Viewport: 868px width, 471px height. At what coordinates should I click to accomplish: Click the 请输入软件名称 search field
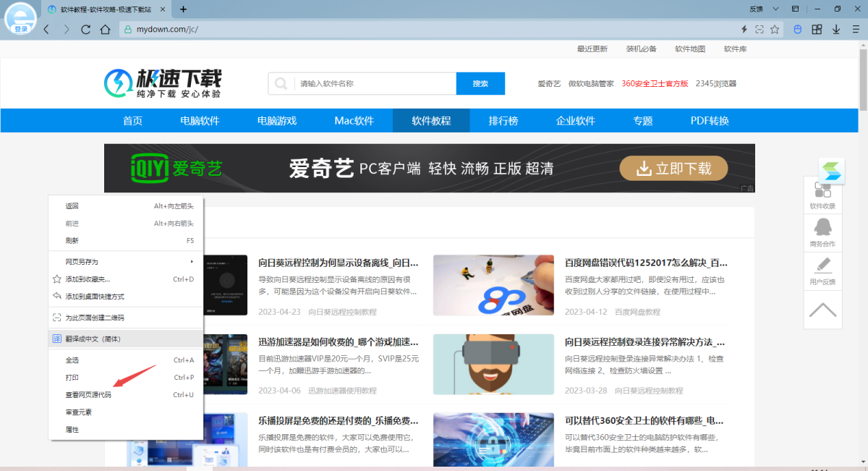click(x=375, y=83)
